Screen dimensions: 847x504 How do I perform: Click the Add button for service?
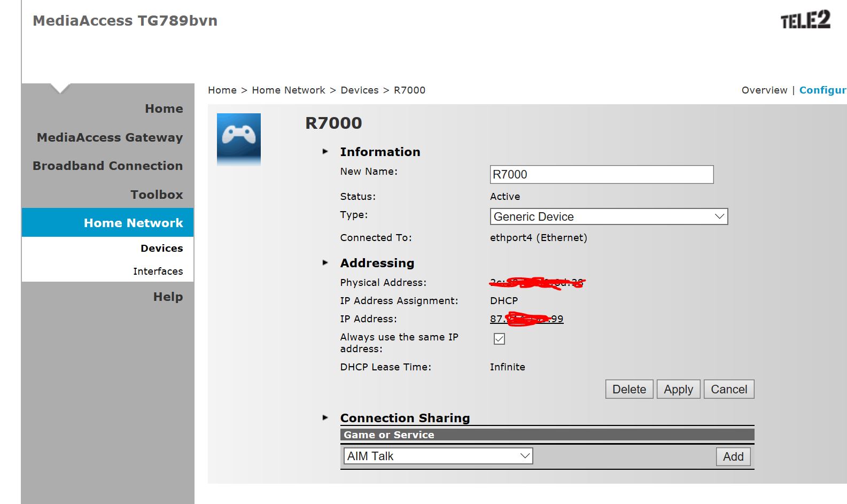point(733,456)
